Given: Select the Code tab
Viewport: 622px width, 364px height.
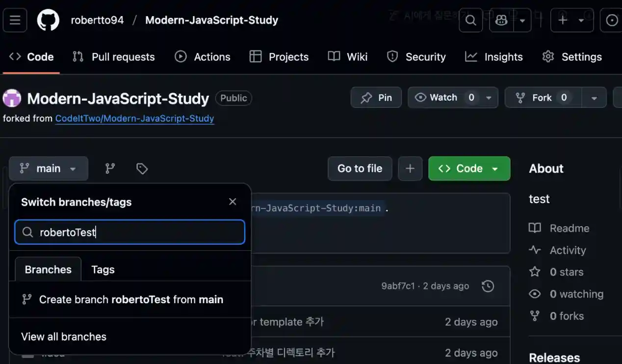Looking at the screenshot, I should click(x=31, y=57).
